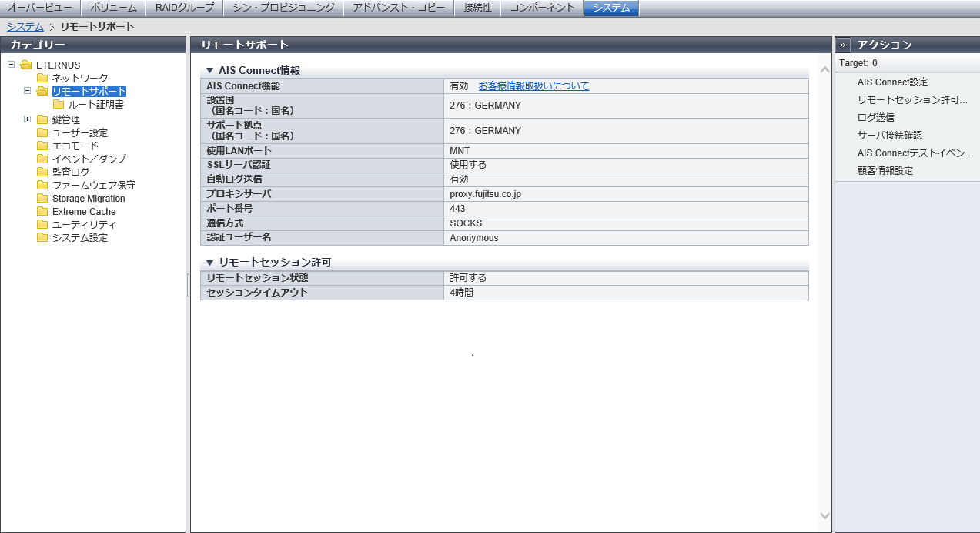The height and width of the screenshot is (533, 980).
Task: Select AIS Connect設定 action
Action: [892, 82]
